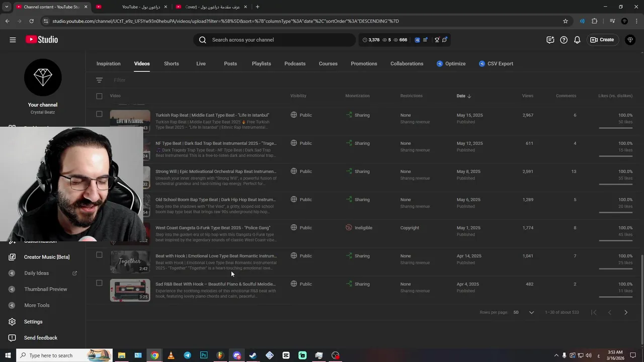Open the Sad R&B Beat cassette thumbnail
This screenshot has height=362, width=644.
coord(130,290)
